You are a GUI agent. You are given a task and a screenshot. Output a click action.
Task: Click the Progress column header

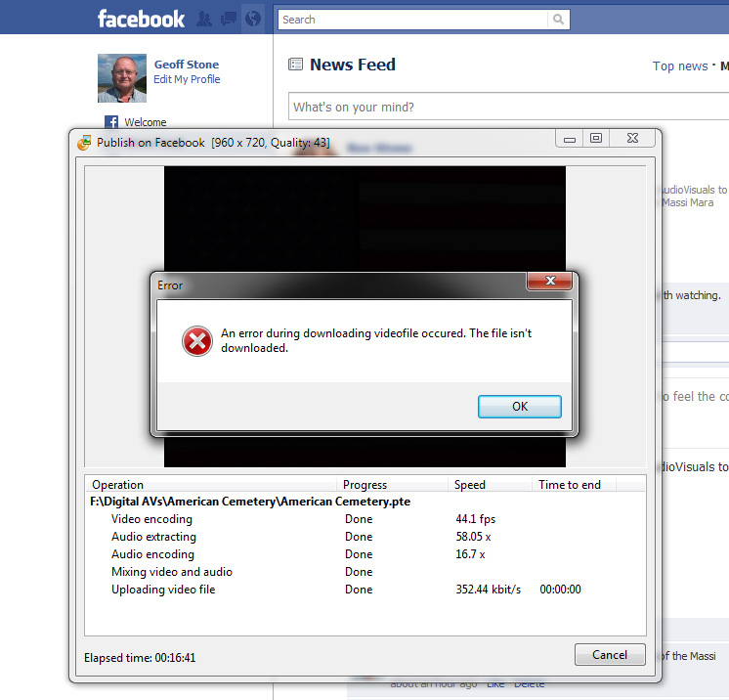click(392, 485)
